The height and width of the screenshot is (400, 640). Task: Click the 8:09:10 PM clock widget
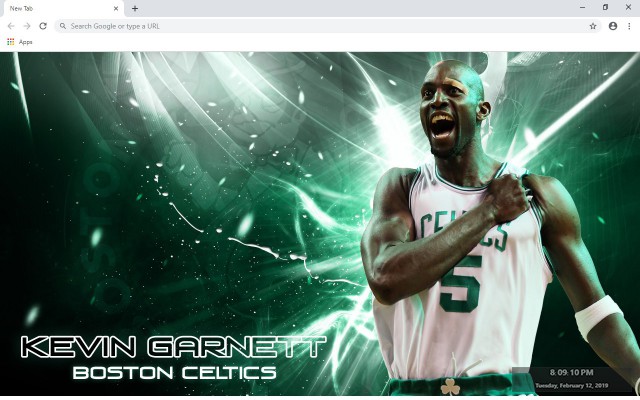[571, 372]
